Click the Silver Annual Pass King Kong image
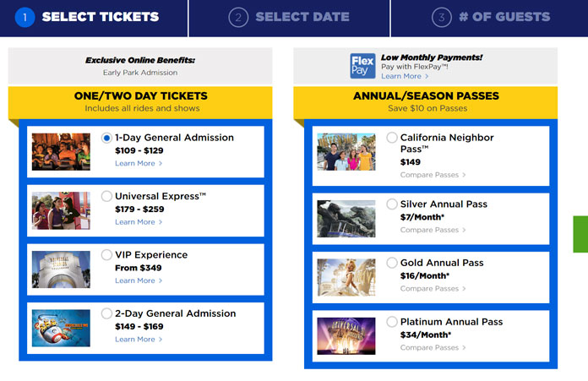This screenshot has height=381, width=588. click(x=346, y=219)
